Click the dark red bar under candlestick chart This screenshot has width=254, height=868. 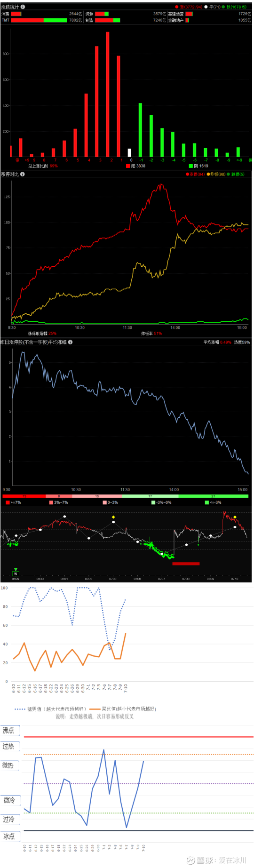(186, 564)
